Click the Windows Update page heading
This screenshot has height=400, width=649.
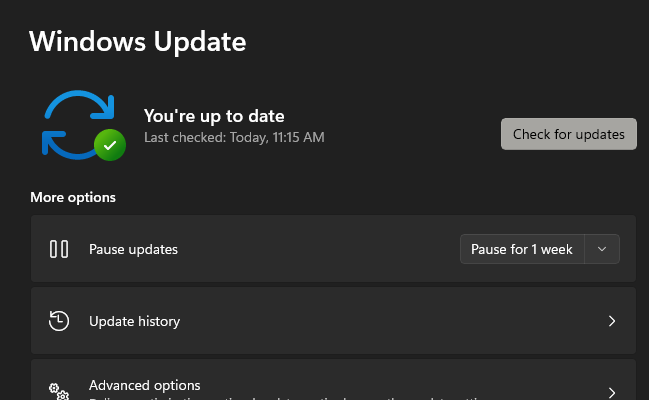coord(137,42)
